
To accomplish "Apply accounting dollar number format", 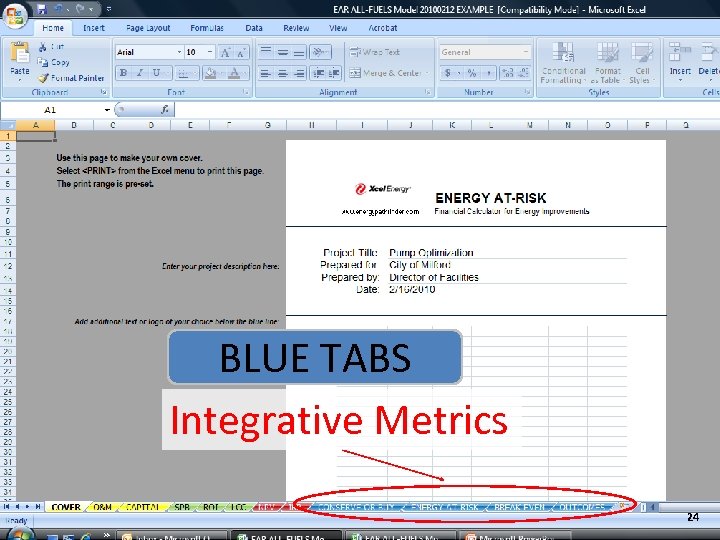I will (448, 73).
